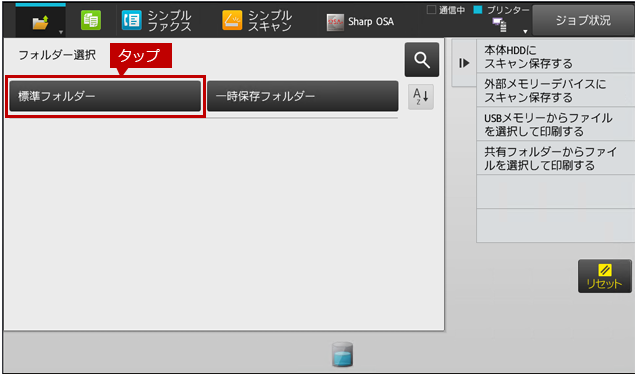Screen dimensions: 636x374
Task: Open the document filing folder icon
Action: 41,22
